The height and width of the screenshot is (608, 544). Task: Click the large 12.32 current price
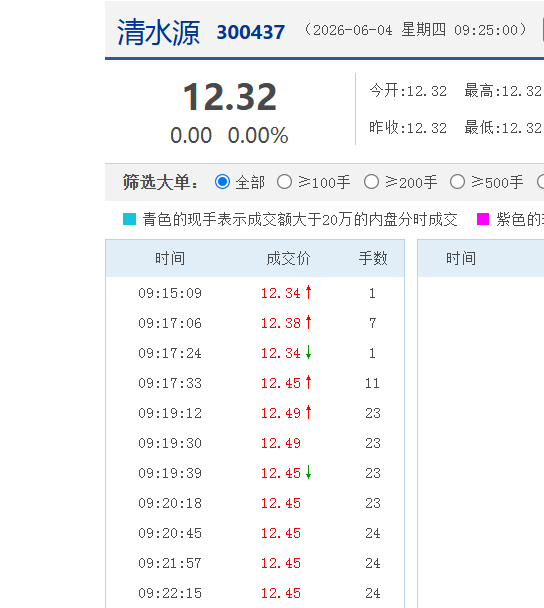tap(230, 97)
